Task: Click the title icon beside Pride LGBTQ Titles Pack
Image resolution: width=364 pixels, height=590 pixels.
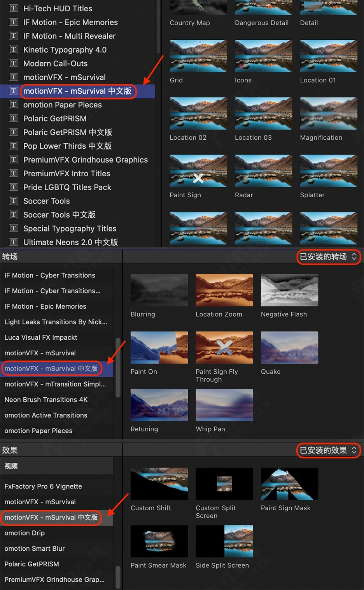Action: (14, 187)
